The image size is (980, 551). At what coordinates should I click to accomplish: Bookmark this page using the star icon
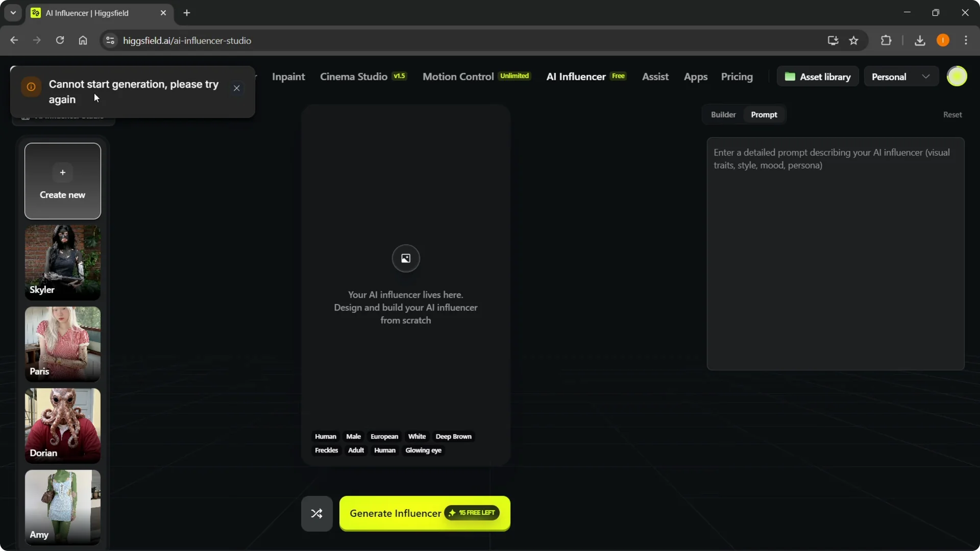pos(854,40)
